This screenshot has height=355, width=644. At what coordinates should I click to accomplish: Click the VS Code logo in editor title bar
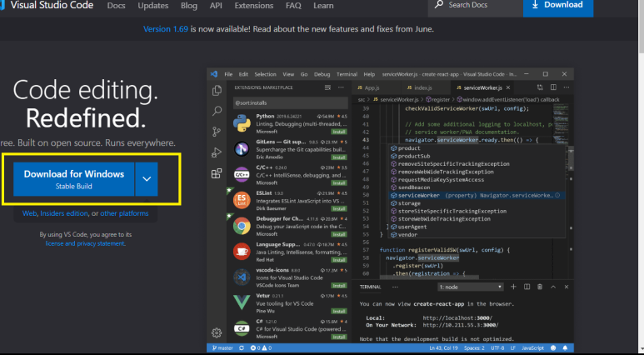[214, 74]
